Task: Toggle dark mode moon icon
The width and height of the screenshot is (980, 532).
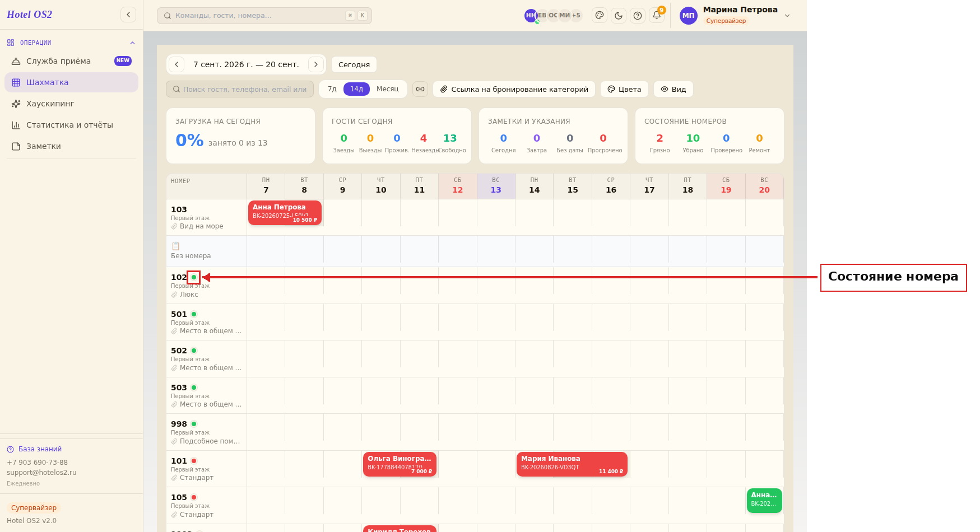Action: [619, 16]
